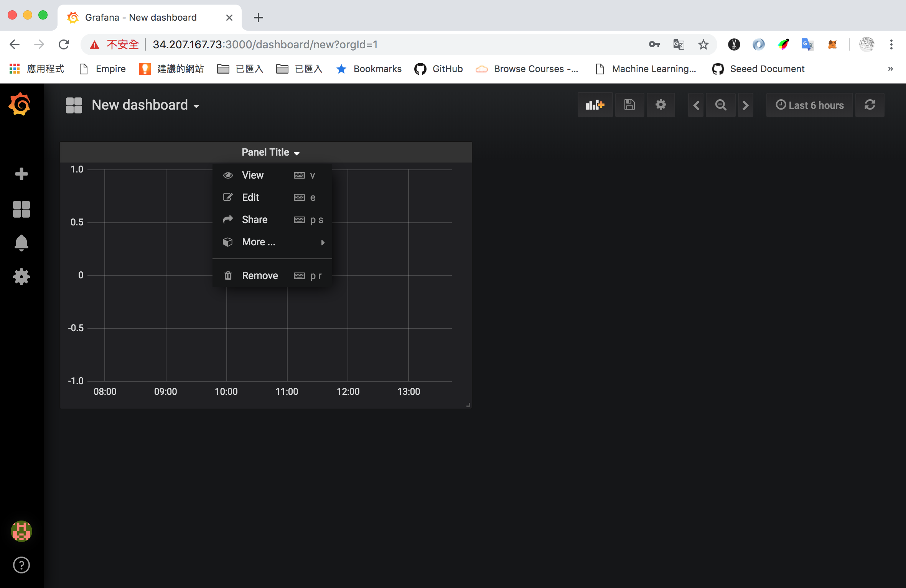
Task: Click the translate page icon in address bar
Action: (679, 44)
